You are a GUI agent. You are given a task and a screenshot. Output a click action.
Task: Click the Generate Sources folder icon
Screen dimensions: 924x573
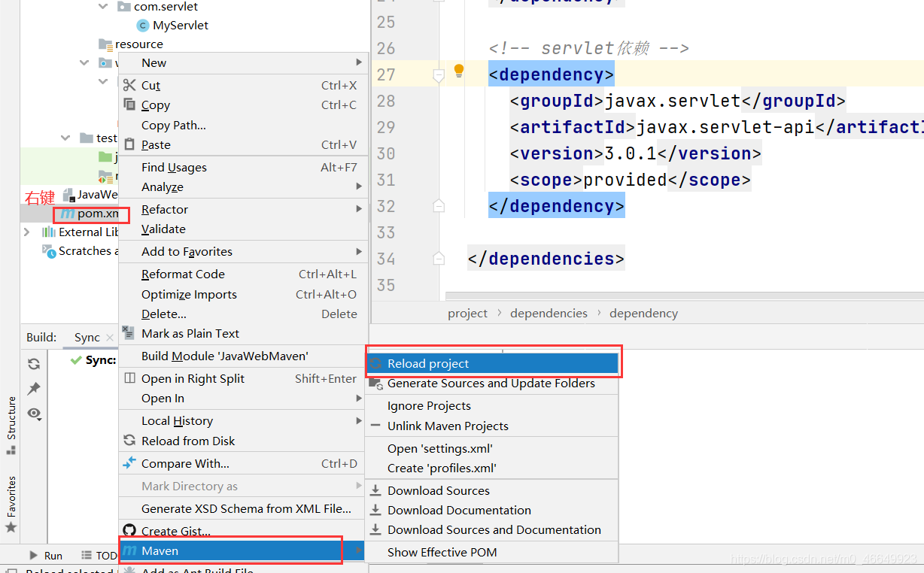tap(375, 384)
